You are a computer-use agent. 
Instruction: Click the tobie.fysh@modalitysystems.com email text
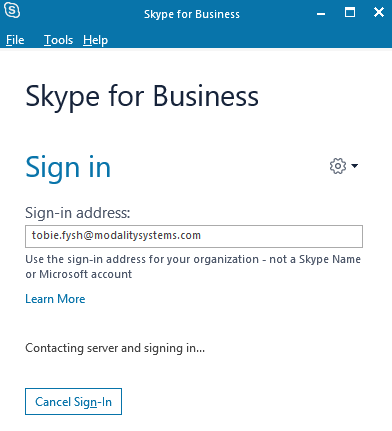116,235
